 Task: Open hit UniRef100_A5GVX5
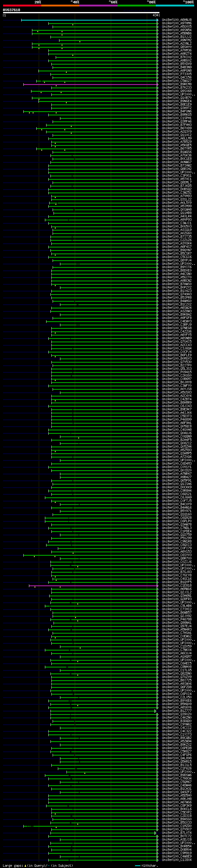click(x=177, y=27)
